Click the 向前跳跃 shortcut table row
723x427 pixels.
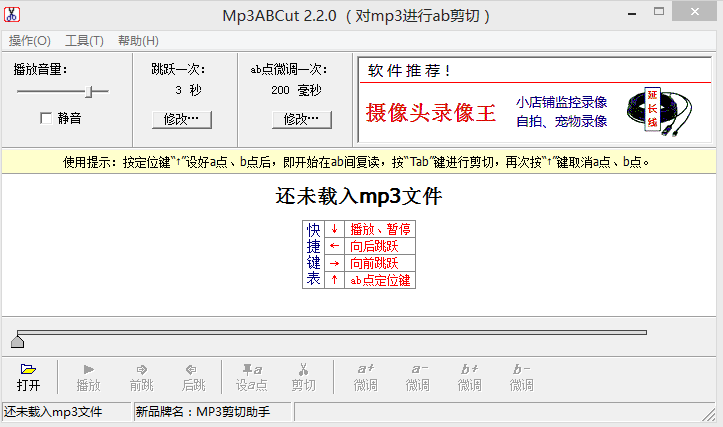(370, 263)
